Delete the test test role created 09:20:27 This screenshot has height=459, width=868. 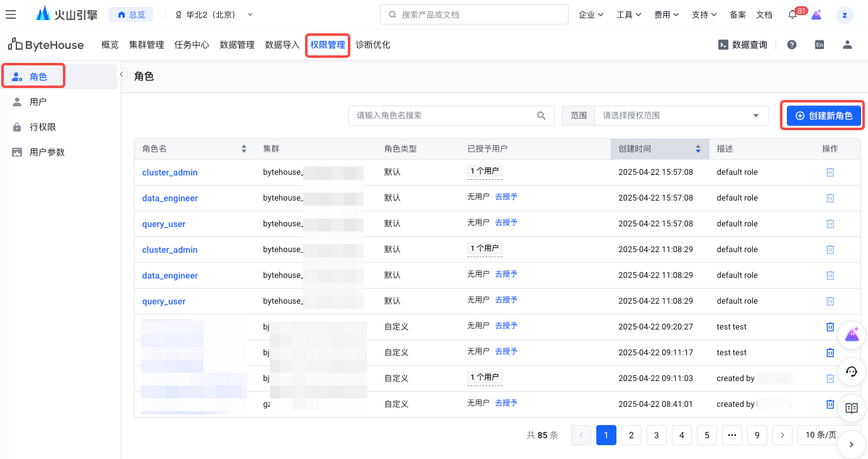point(830,327)
